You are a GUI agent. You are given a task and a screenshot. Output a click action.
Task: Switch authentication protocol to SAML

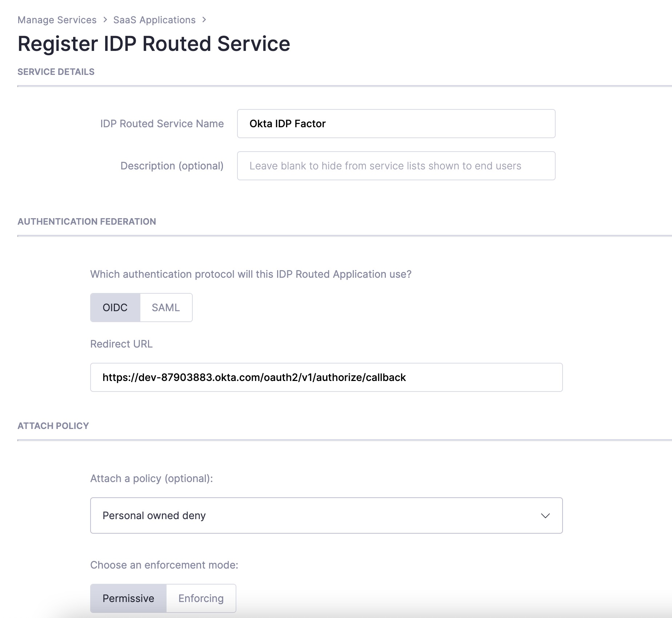click(x=166, y=308)
